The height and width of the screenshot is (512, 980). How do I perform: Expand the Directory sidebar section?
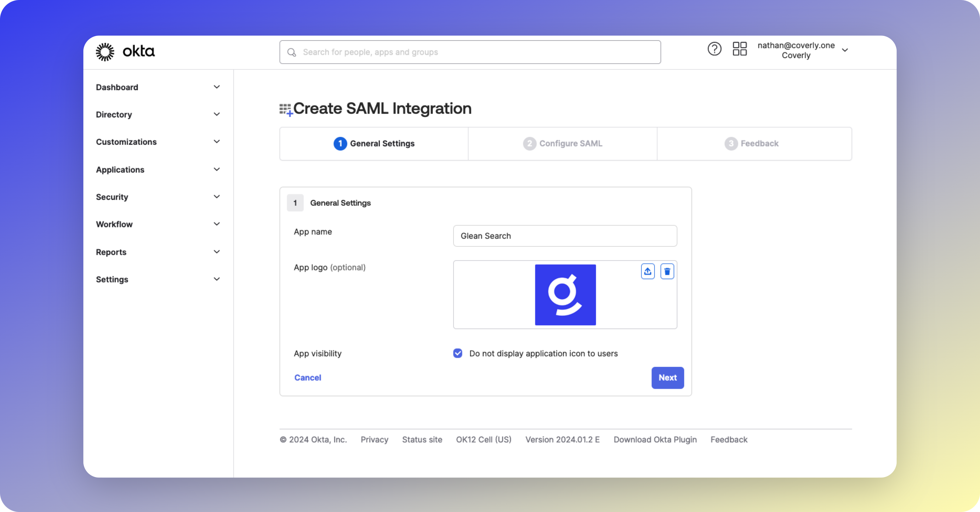click(158, 115)
